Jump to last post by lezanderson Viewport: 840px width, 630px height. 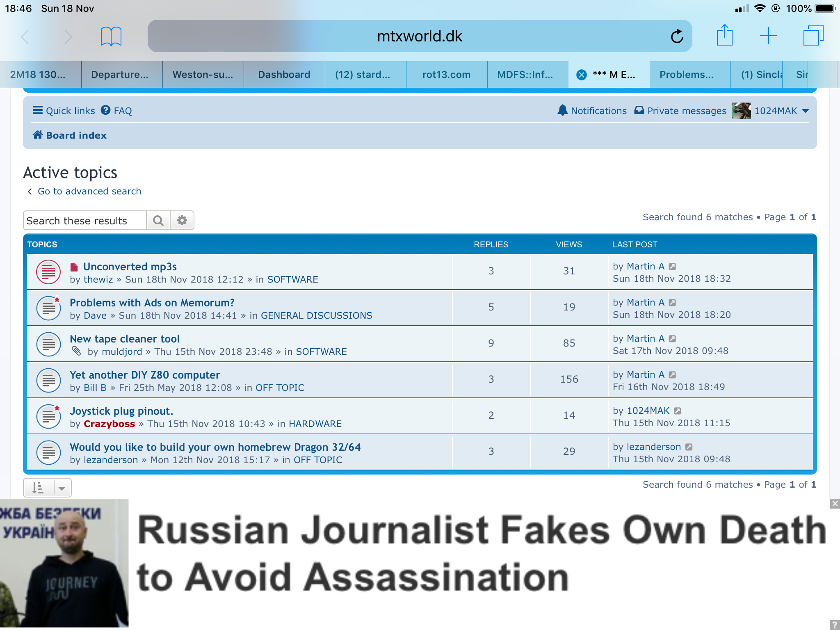689,447
